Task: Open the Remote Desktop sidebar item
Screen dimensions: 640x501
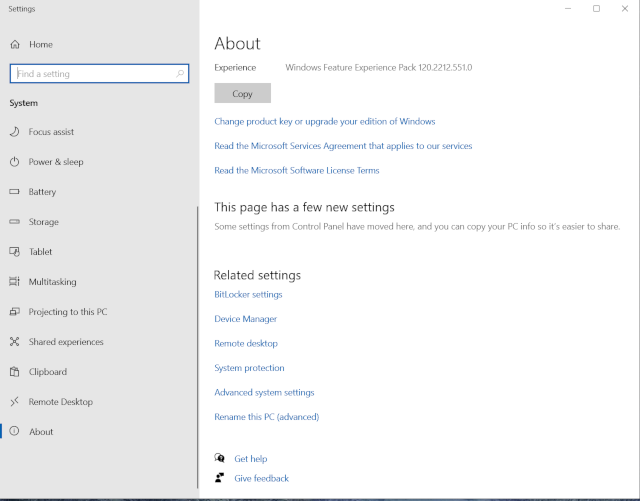Action: [x=60, y=402]
